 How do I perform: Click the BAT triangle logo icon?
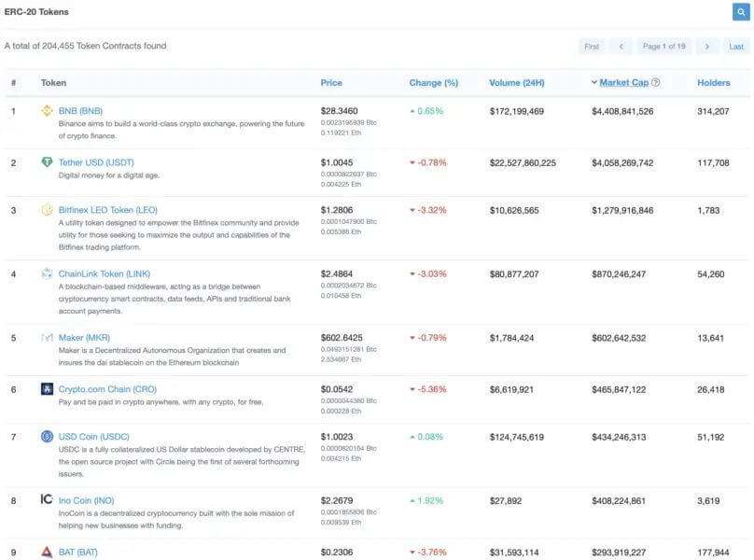click(x=47, y=552)
